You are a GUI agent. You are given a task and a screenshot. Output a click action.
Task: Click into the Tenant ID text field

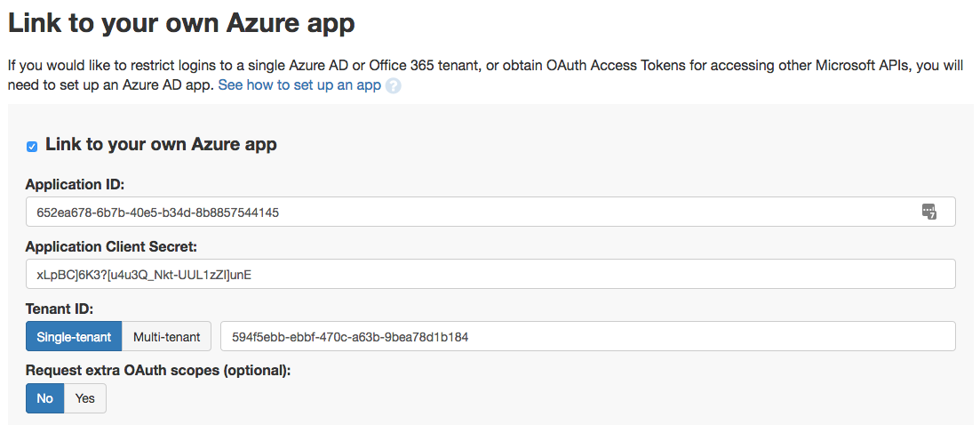click(x=587, y=337)
